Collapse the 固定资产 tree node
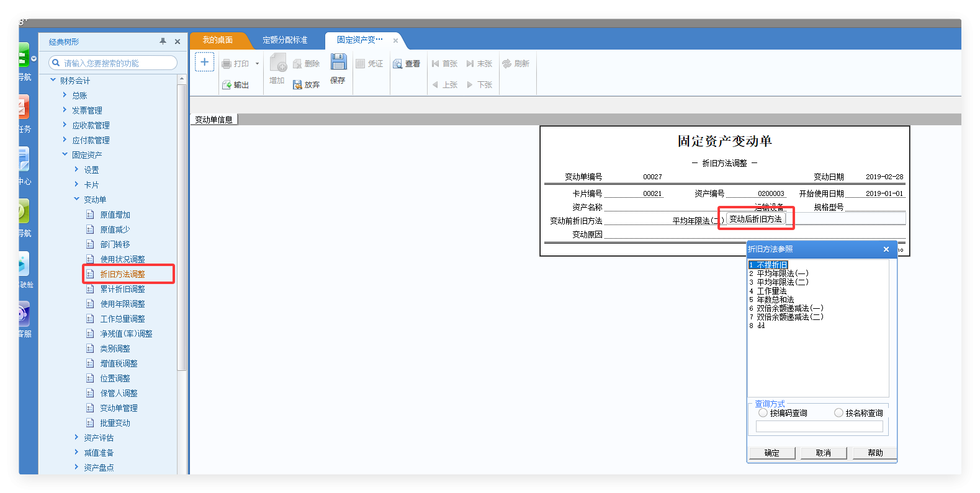The height and width of the screenshot is (493, 980). (x=65, y=154)
